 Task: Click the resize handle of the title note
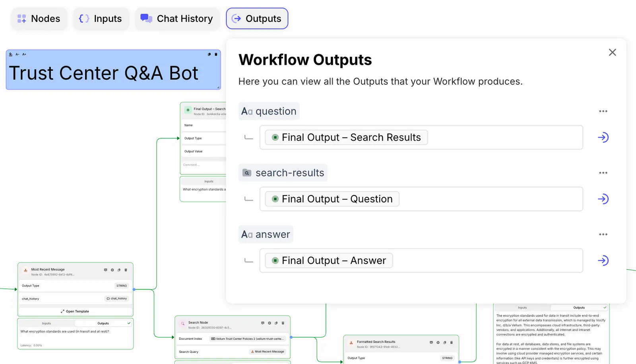coord(218,87)
